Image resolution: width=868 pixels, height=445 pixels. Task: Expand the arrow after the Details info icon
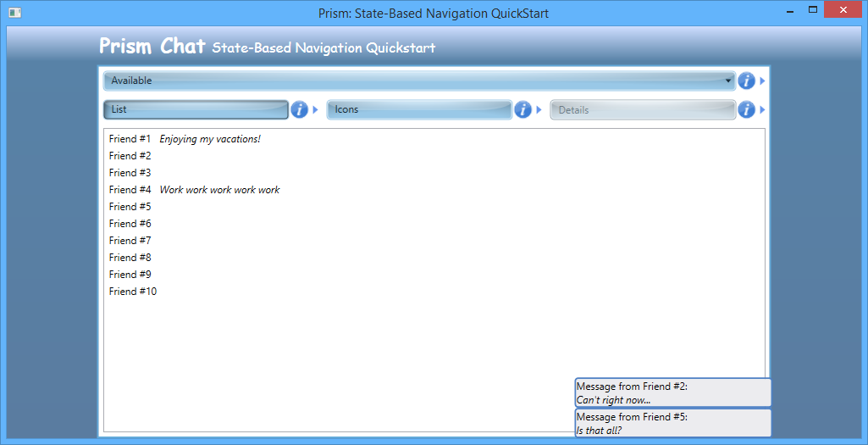762,109
